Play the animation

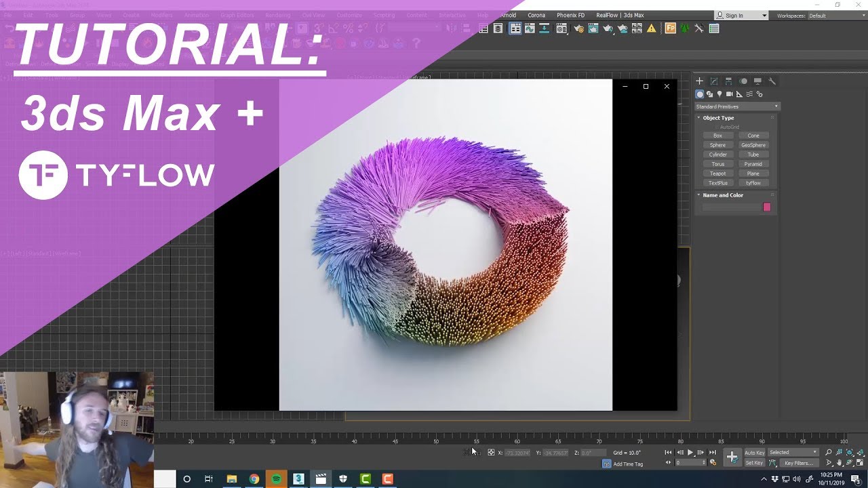point(690,452)
